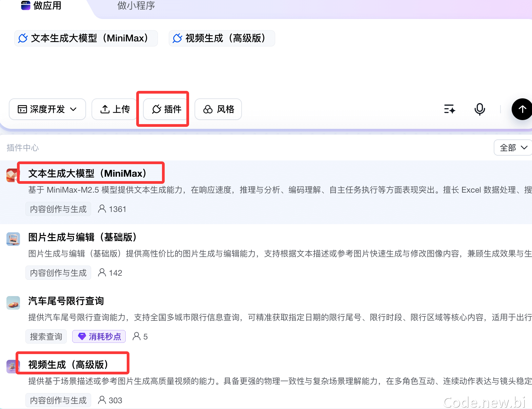
Task: Click the 搜索查询 tag
Action: 46,337
